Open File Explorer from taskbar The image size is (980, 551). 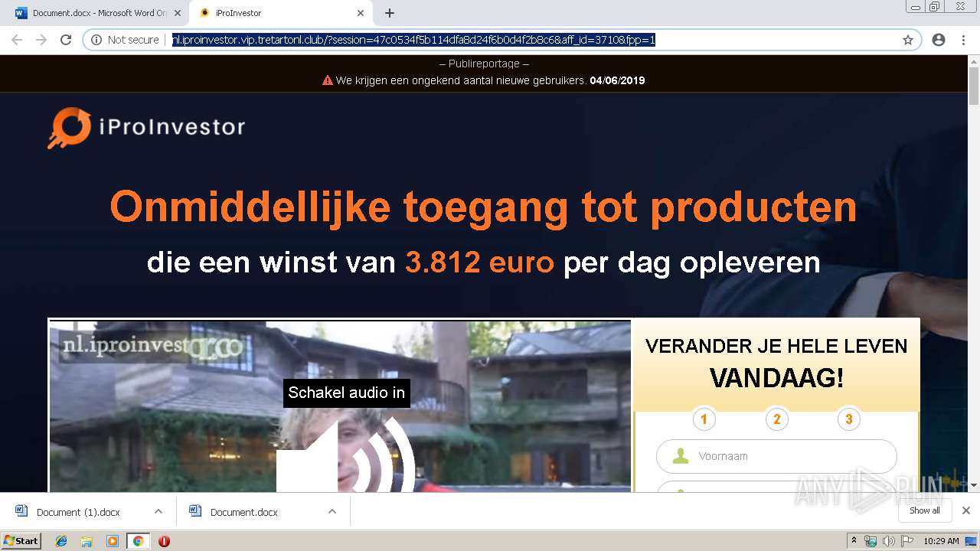tap(87, 541)
